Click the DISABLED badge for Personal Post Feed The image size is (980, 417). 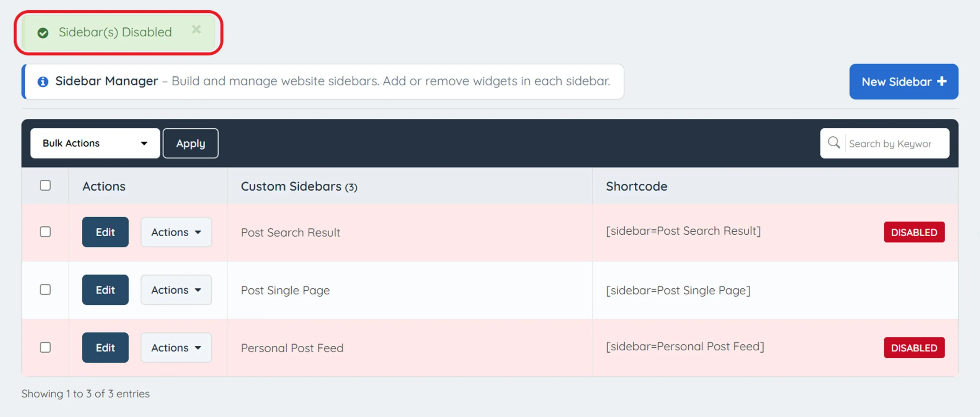pyautogui.click(x=914, y=347)
